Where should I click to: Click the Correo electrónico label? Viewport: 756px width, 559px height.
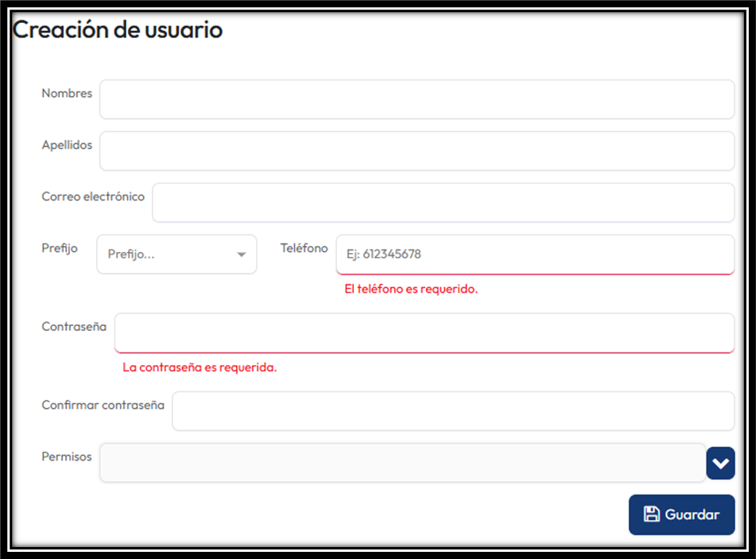(93, 196)
